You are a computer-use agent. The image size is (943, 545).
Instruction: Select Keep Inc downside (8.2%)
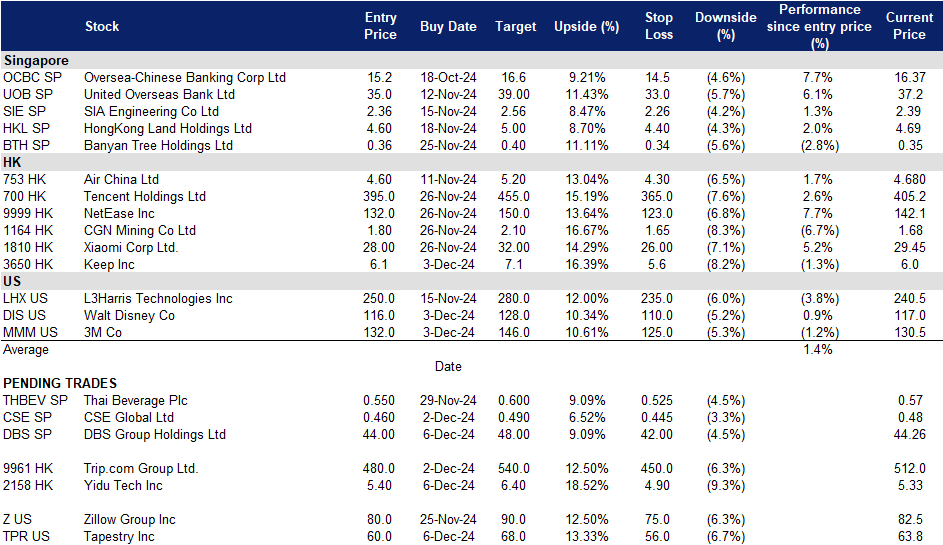[726, 264]
